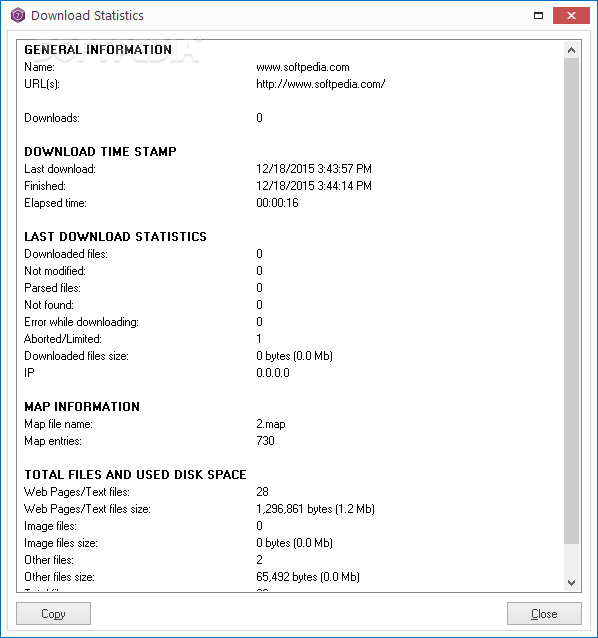598x638 pixels.
Task: Click the vertical scrollbar thumb
Action: (571, 301)
